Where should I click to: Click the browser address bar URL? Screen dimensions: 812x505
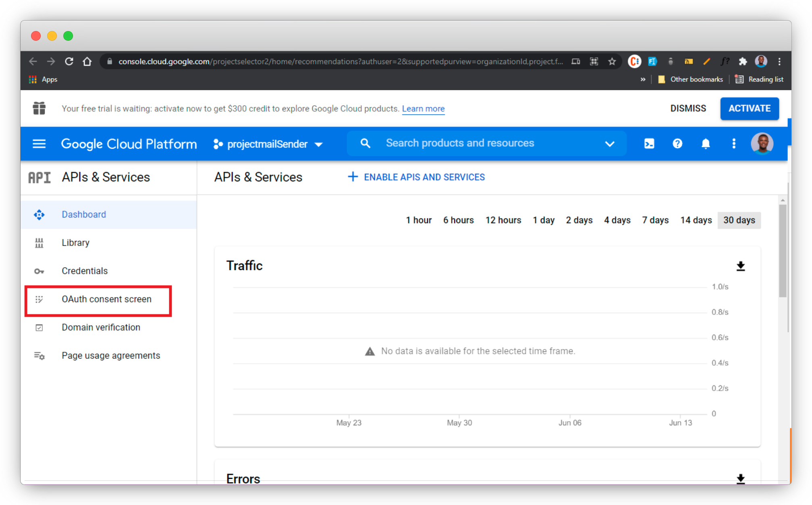coord(341,61)
